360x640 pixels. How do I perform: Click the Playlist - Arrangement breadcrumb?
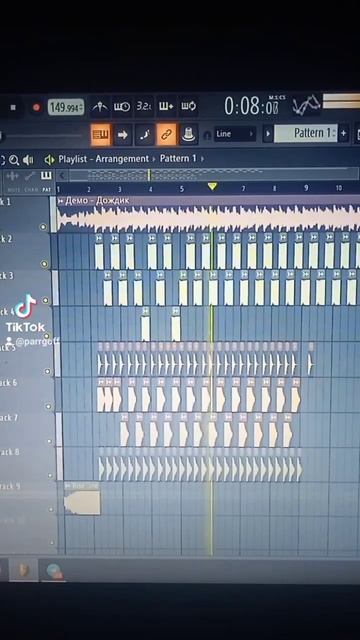(104, 159)
